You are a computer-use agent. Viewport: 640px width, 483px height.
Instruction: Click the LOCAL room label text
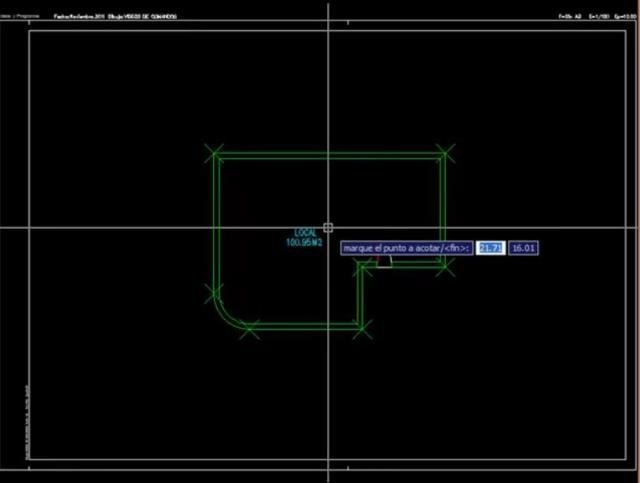point(305,233)
